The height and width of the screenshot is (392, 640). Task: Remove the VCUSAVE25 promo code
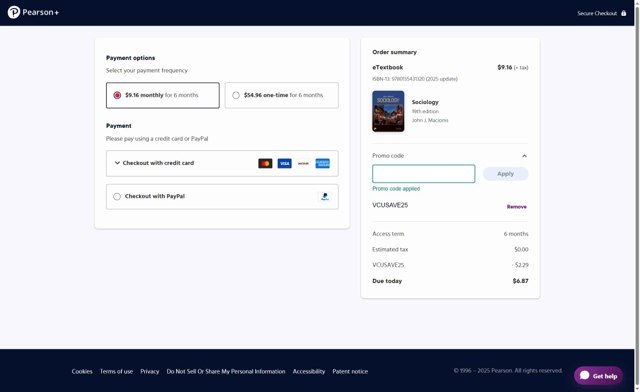click(516, 207)
